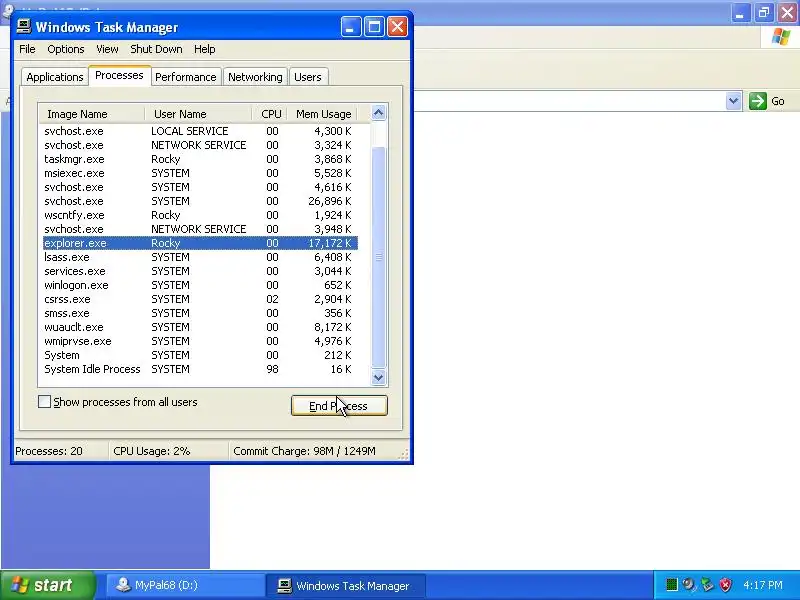Click Go button label in address bar
Viewport: 800px width, 600px height.
tap(778, 101)
